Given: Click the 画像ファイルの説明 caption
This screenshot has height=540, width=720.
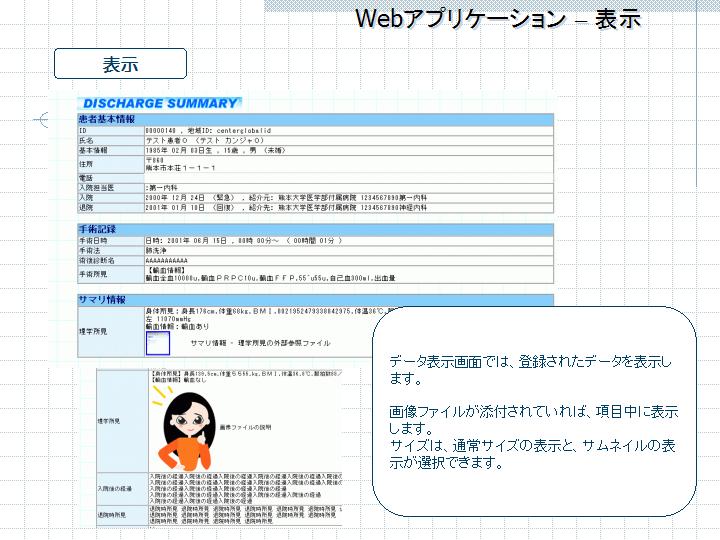Looking at the screenshot, I should (x=252, y=426).
